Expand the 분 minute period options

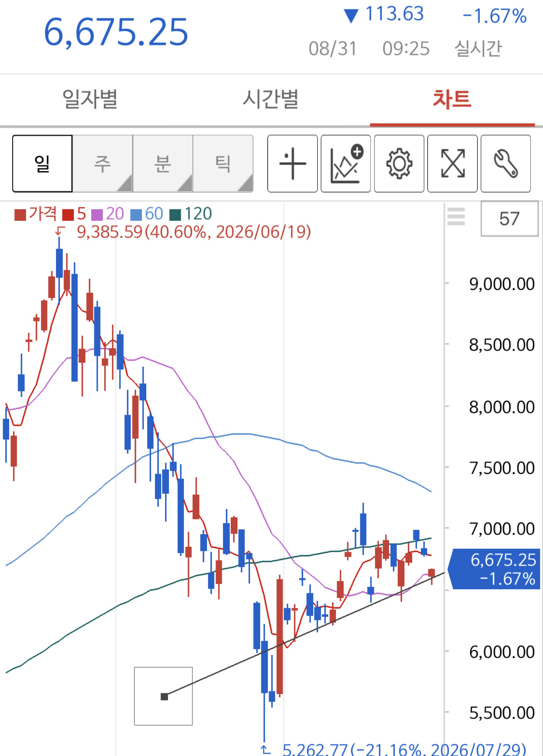pyautogui.click(x=163, y=163)
